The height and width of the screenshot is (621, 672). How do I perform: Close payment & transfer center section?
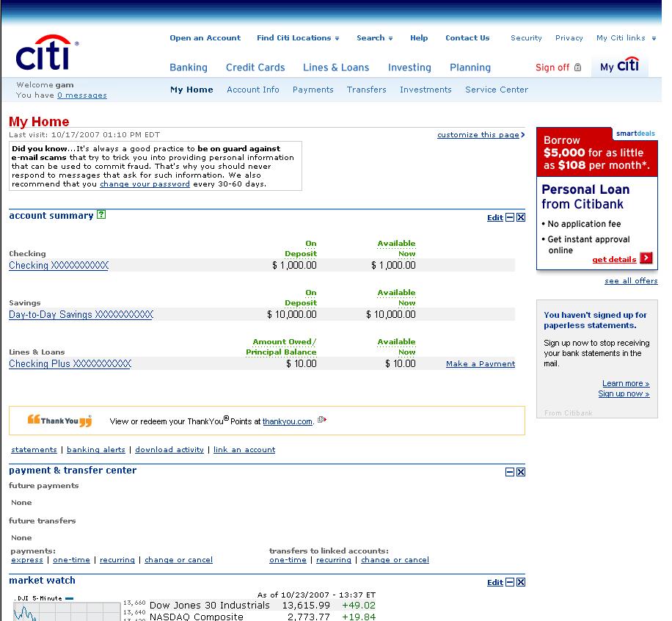521,472
